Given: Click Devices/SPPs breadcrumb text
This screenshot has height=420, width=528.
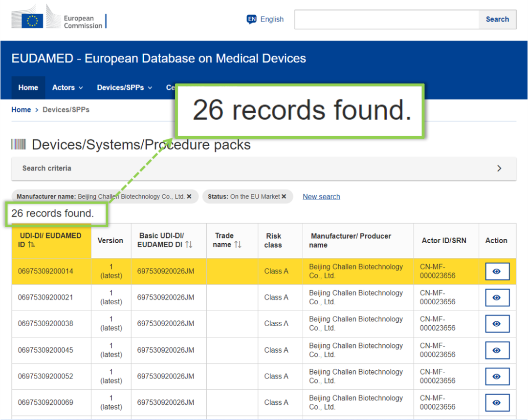Looking at the screenshot, I should [x=66, y=109].
